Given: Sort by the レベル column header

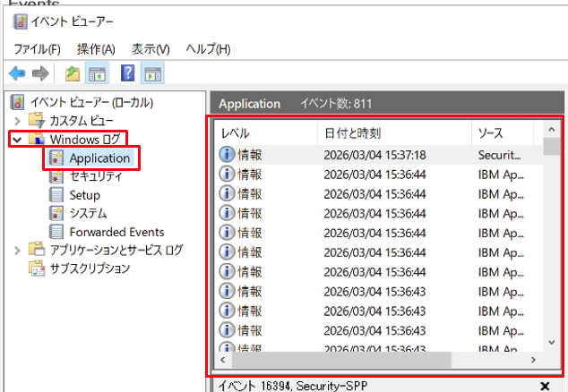Looking at the screenshot, I should click(266, 133).
